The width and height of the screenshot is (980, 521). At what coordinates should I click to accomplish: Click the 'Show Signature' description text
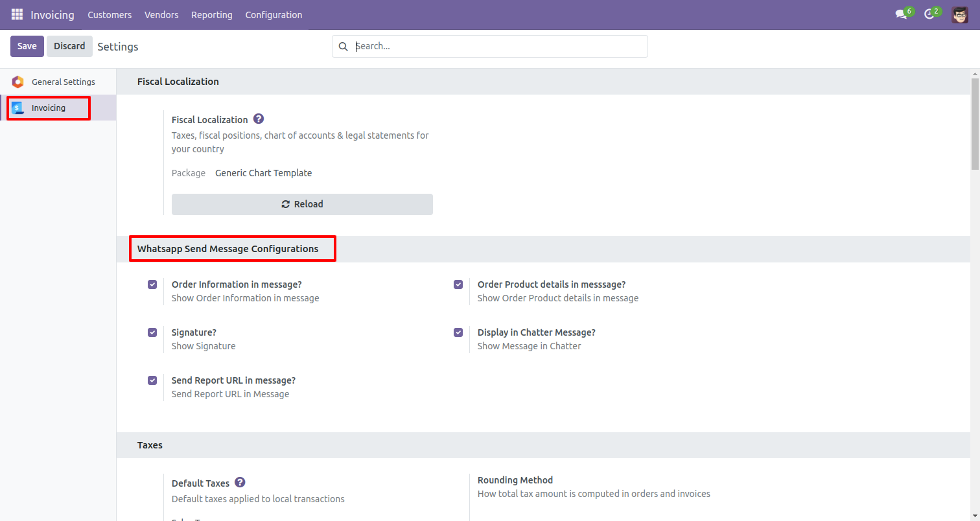[204, 346]
